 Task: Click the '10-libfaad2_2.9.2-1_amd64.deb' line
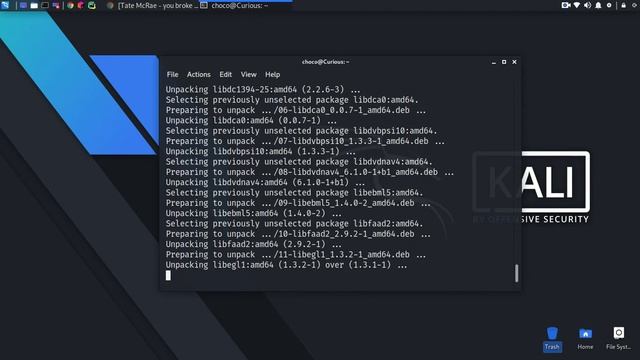click(298, 234)
